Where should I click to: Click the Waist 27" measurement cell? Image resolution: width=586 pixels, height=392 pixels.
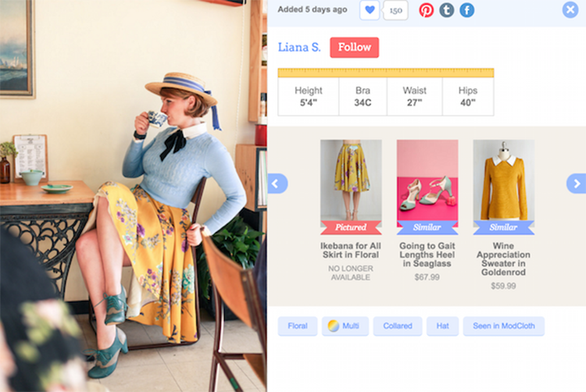[414, 96]
